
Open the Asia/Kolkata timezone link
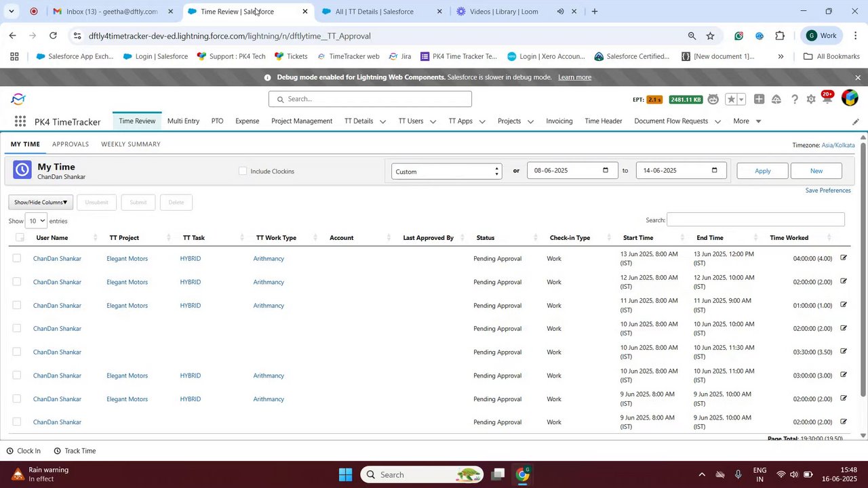(x=838, y=145)
